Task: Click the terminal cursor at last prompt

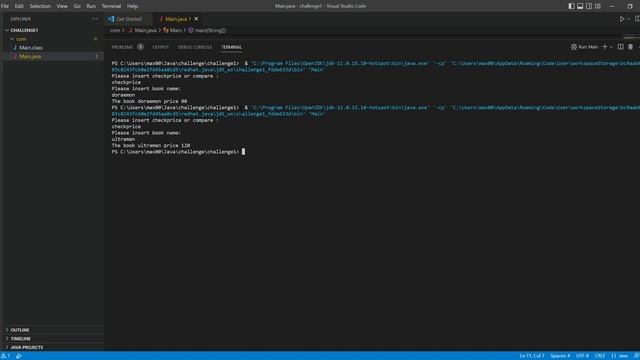Action: [243, 151]
